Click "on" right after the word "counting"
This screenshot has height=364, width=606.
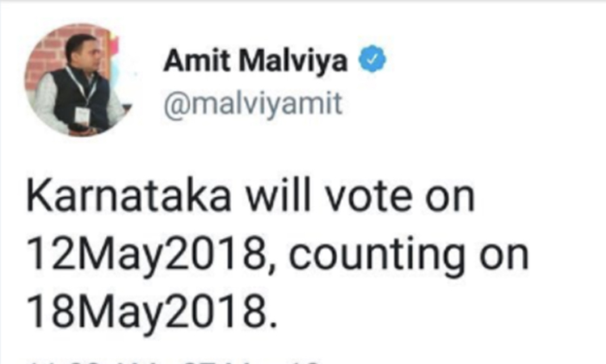tap(506, 257)
